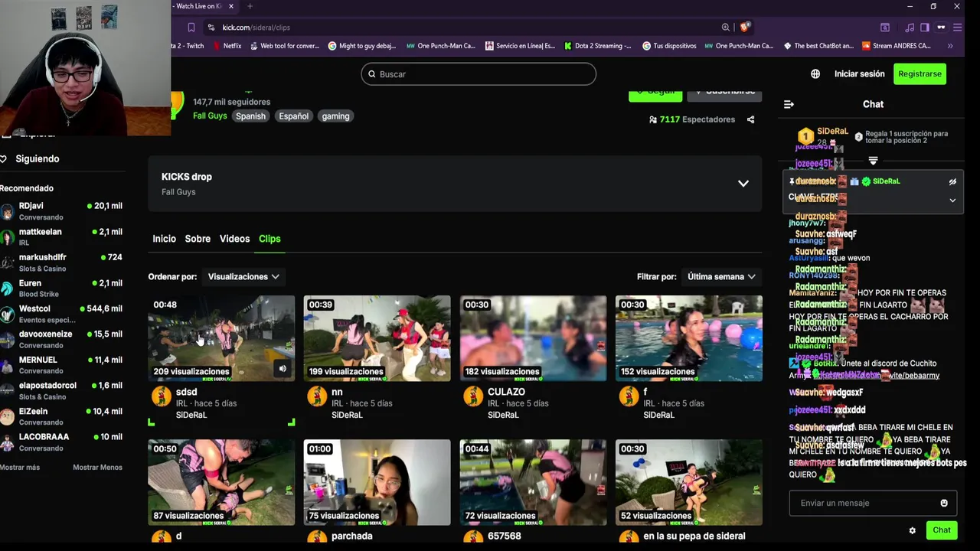Select the Spanish tag chip
This screenshot has width=980, height=551.
[250, 116]
